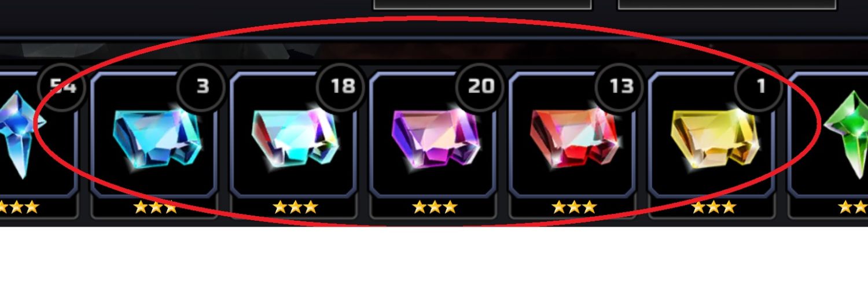Select the red crystal with count 13
Screen dimensions: 868x304
coord(573,139)
